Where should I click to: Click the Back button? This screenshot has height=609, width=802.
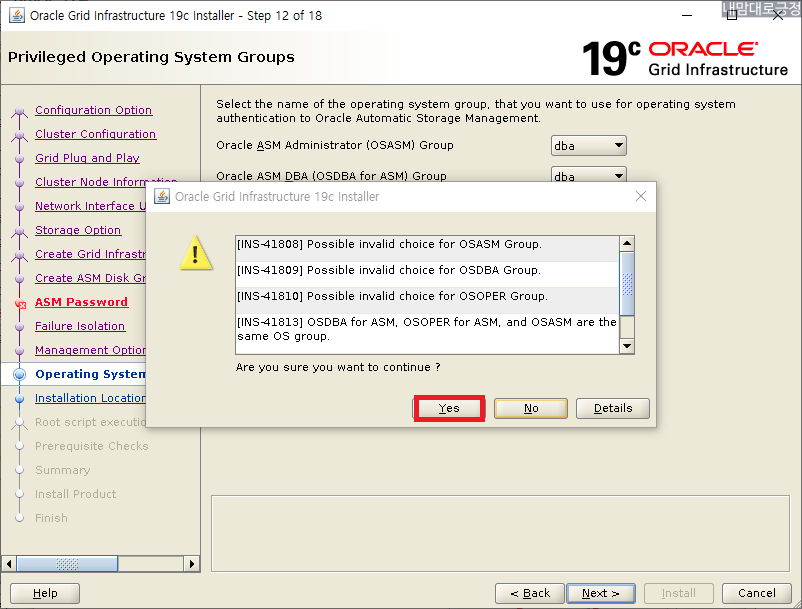[530, 593]
